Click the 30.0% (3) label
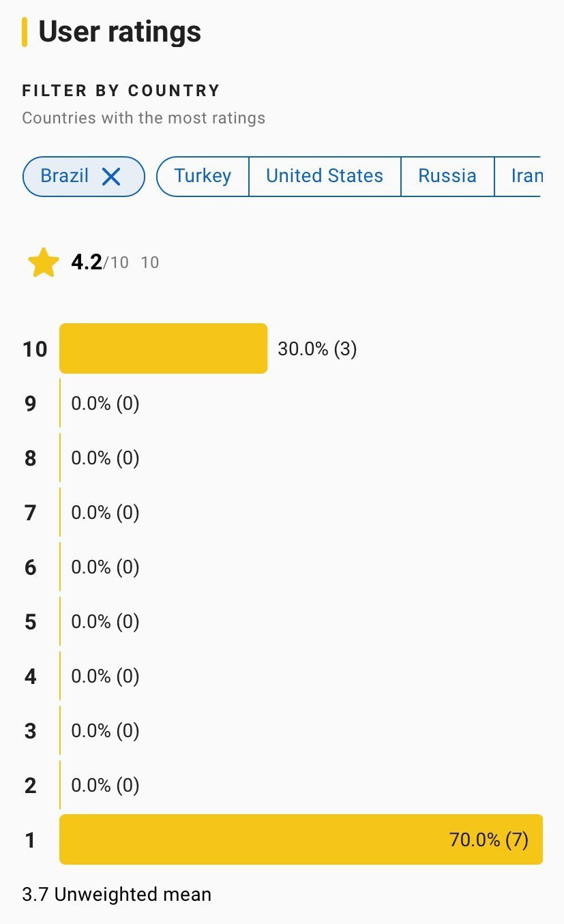This screenshot has height=924, width=564. pos(317,349)
